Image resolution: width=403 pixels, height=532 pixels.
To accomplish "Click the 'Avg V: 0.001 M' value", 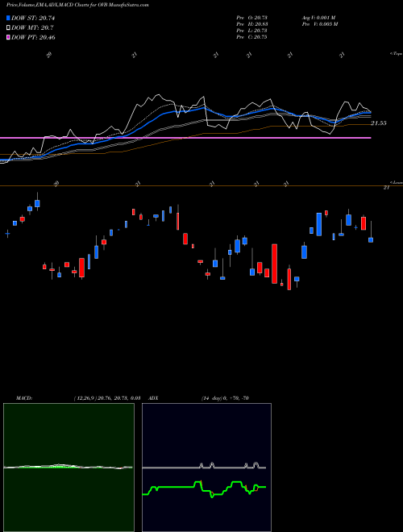I will (318, 18).
